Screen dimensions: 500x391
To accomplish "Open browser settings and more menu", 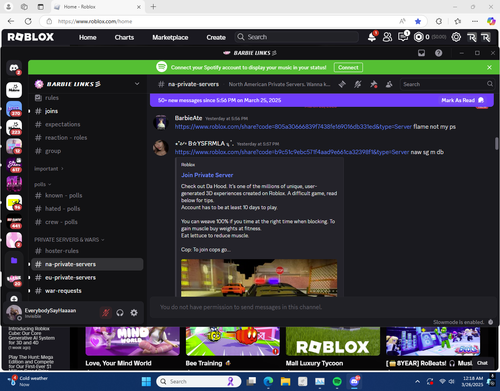I will click(x=475, y=21).
